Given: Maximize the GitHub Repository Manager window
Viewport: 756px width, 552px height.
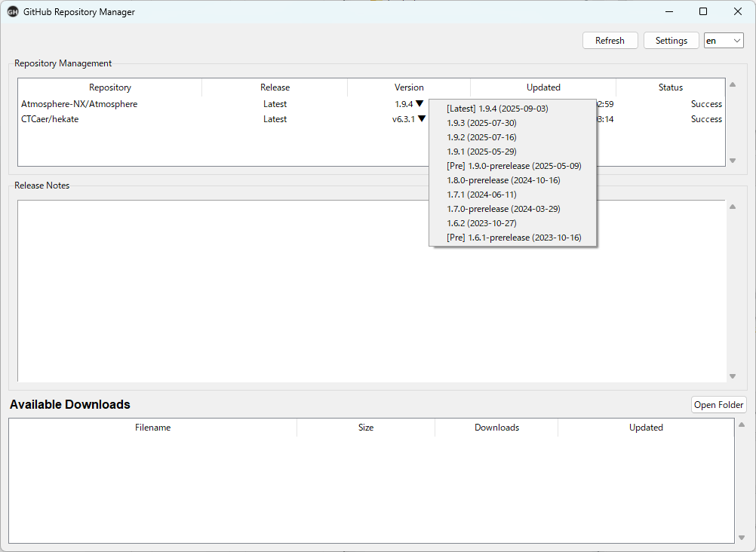Looking at the screenshot, I should pyautogui.click(x=703, y=11).
